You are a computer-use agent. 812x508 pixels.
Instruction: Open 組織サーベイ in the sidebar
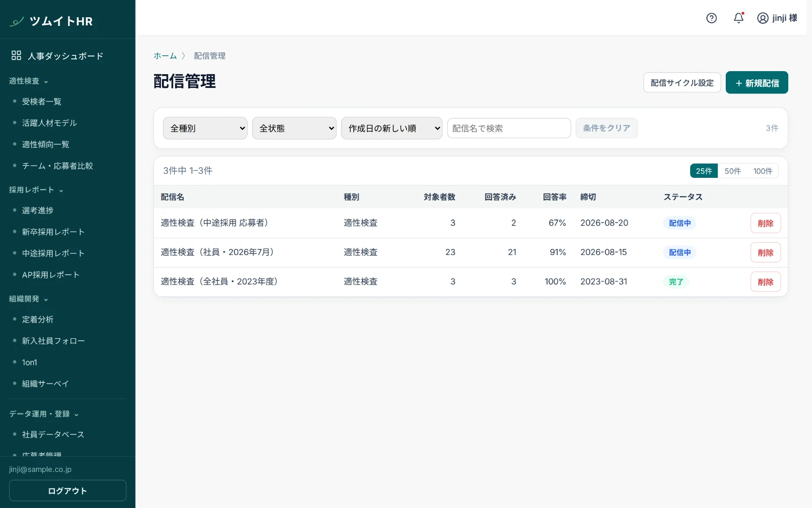[x=45, y=384]
